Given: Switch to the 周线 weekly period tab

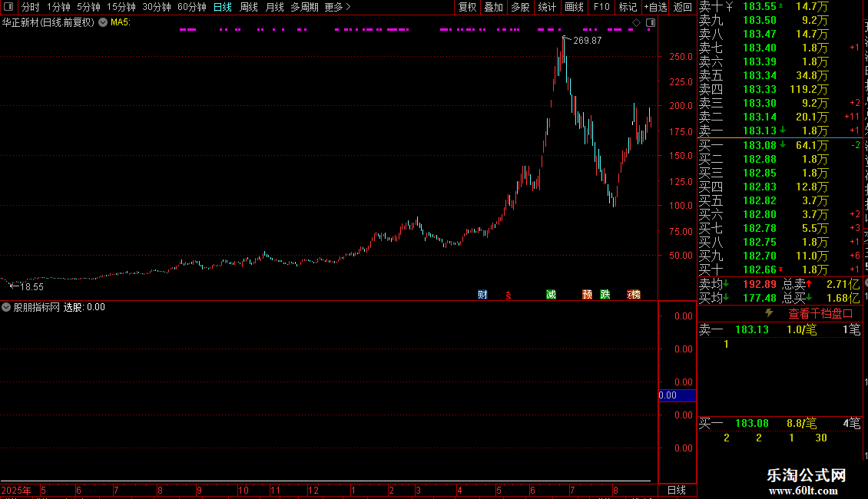Looking at the screenshot, I should (x=249, y=7).
